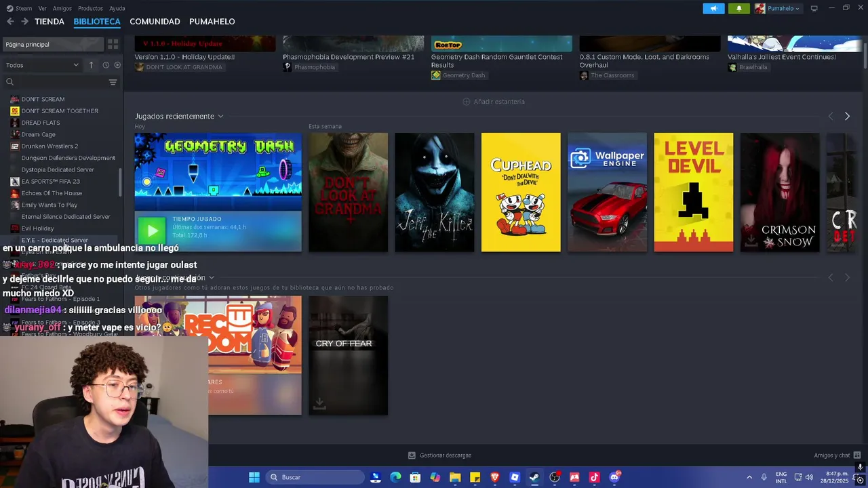Go forward with the right arrow navigation icon
Screen dimensions: 868x488
pyautogui.click(x=24, y=22)
